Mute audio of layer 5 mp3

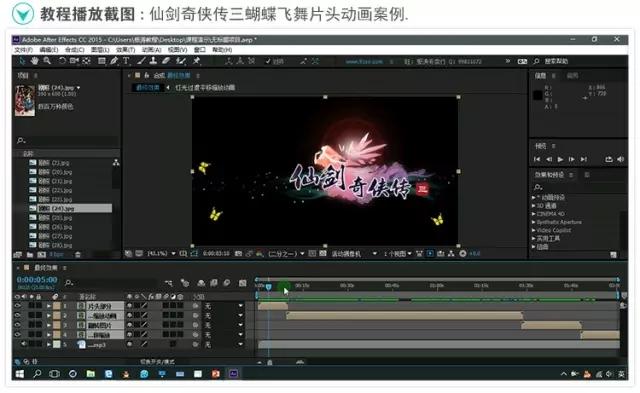[24, 344]
